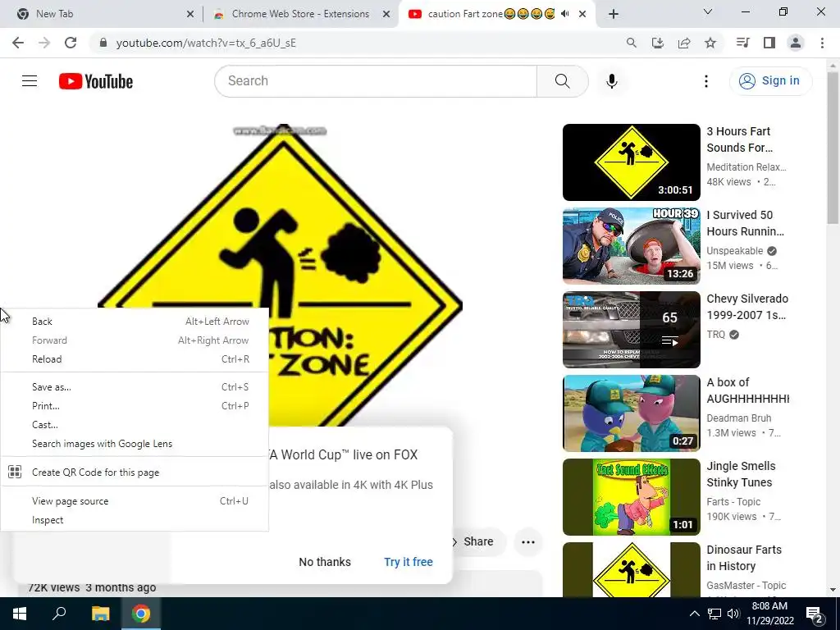This screenshot has width=840, height=630.
Task: Go to YouTube home via logo
Action: point(96,81)
